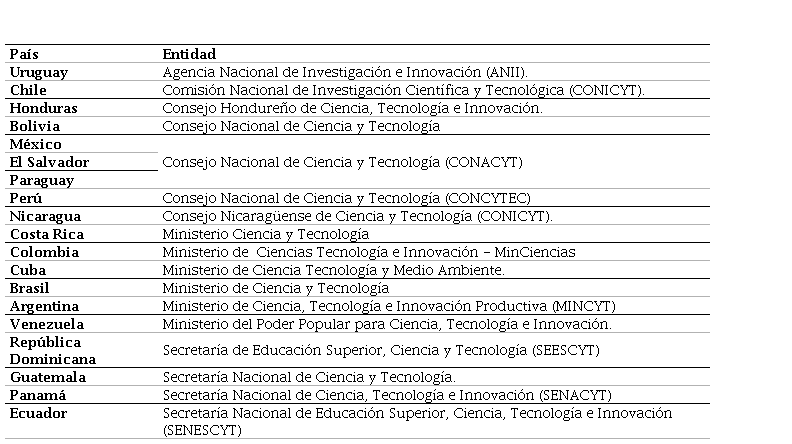Click the Agencia Nacional de Investigación (ANII) entry
This screenshot has width=792, height=444.
344,72
